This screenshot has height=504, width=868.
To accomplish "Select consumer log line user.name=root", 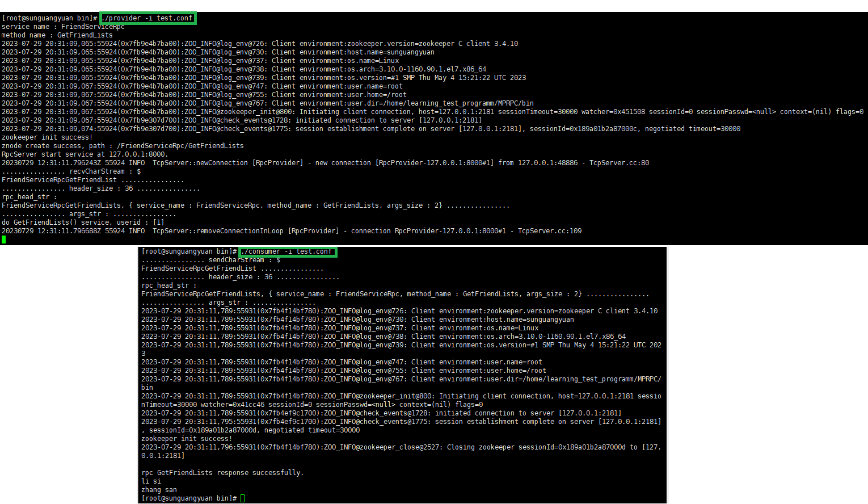I will [342, 362].
